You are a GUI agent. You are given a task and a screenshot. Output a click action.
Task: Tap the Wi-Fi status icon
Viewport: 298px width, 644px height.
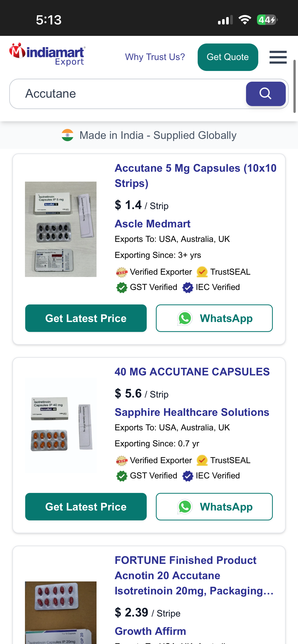(245, 20)
